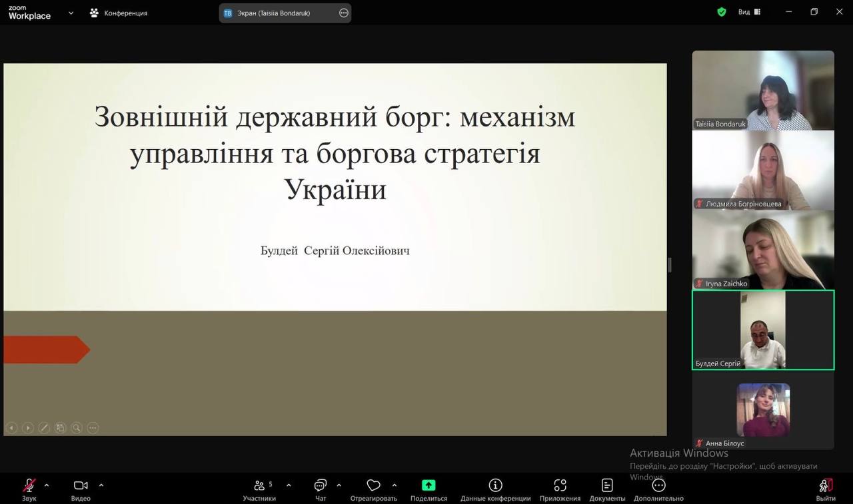Expand video options arrow beside Видео

(101, 485)
